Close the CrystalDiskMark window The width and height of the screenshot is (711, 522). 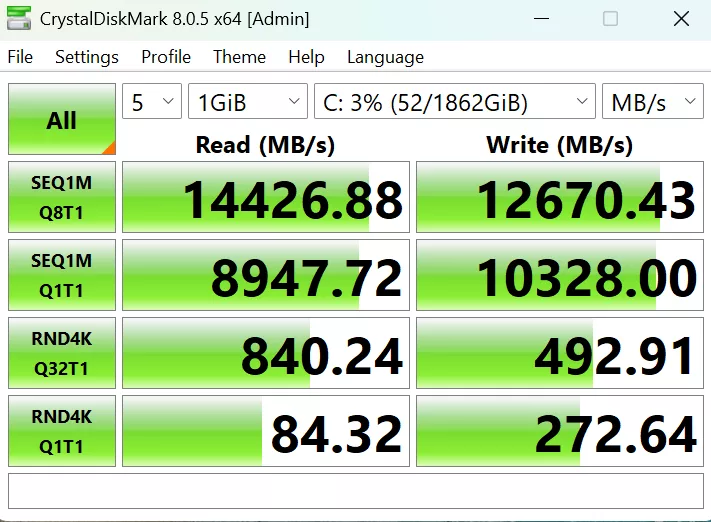tap(681, 19)
